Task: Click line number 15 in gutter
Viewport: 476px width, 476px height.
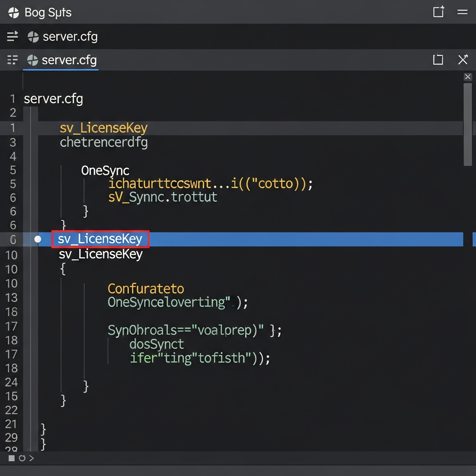Action: pyautogui.click(x=12, y=396)
